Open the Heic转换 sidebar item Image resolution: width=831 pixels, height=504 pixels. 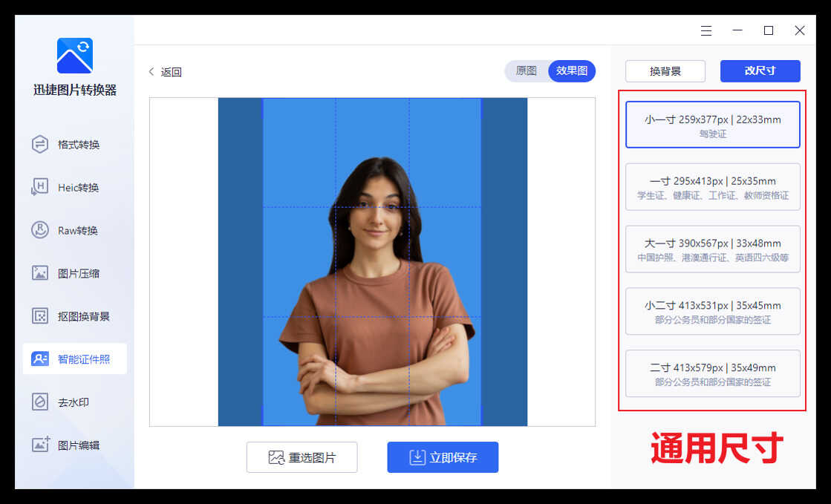point(75,187)
